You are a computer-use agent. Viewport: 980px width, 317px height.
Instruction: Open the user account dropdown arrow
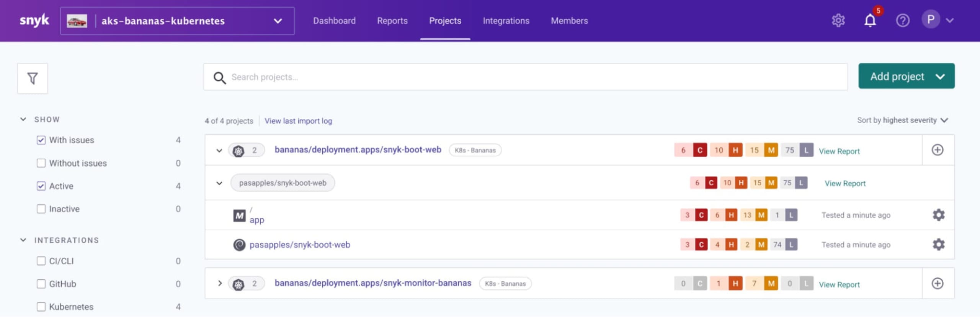(950, 20)
